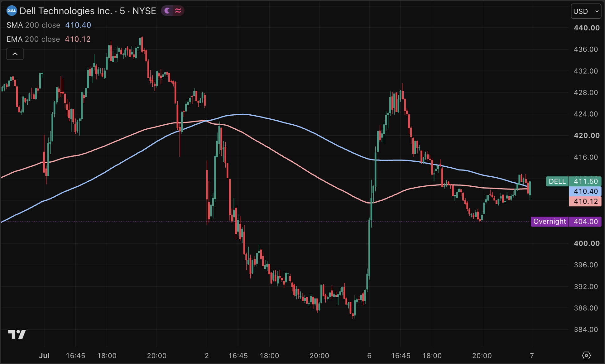This screenshot has width=605, height=364.
Task: Click the Dell logo icon
Action: 12,11
